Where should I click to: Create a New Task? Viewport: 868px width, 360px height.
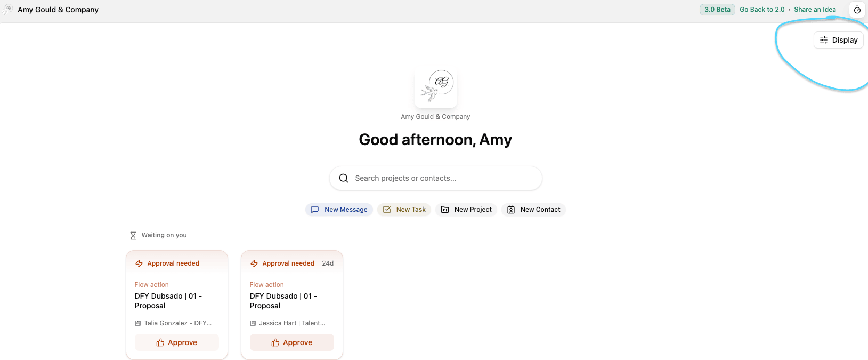pyautogui.click(x=404, y=210)
